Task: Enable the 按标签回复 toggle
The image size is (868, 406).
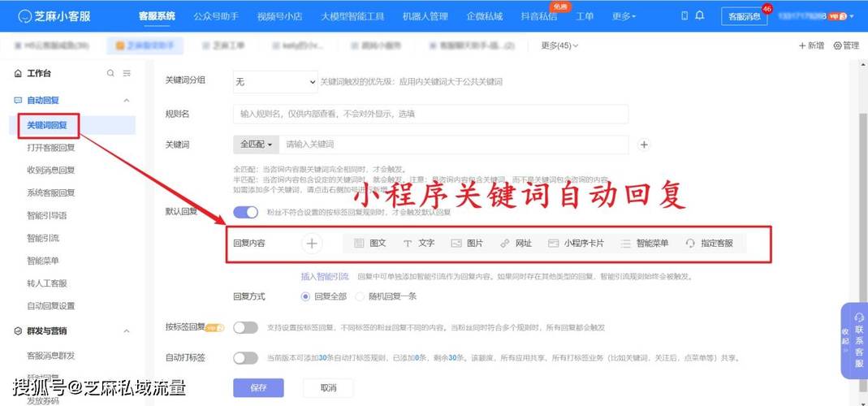Action: click(245, 327)
